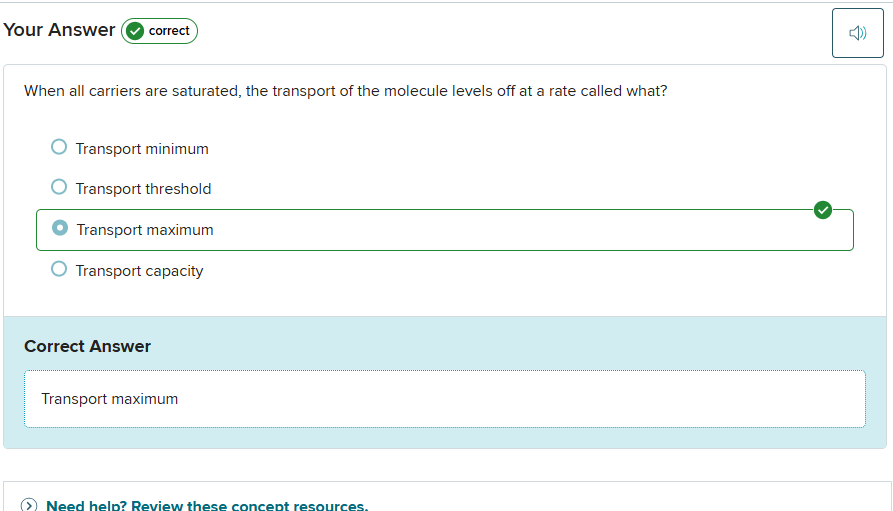
Task: Click the green check on the selected answer row
Action: click(823, 209)
